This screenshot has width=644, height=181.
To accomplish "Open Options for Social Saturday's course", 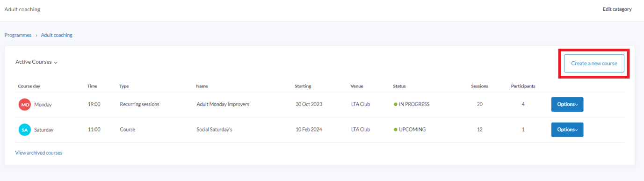I will point(567,130).
